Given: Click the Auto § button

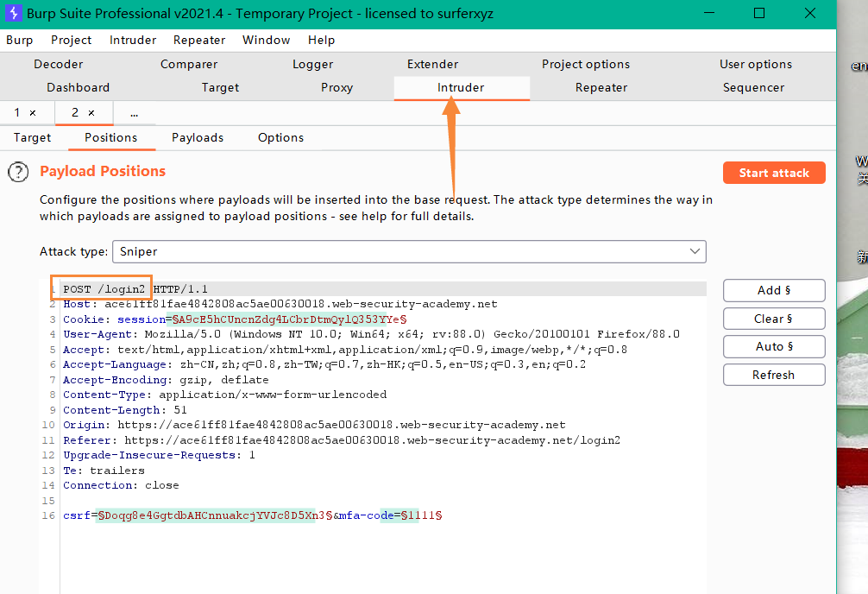Looking at the screenshot, I should tap(774, 346).
